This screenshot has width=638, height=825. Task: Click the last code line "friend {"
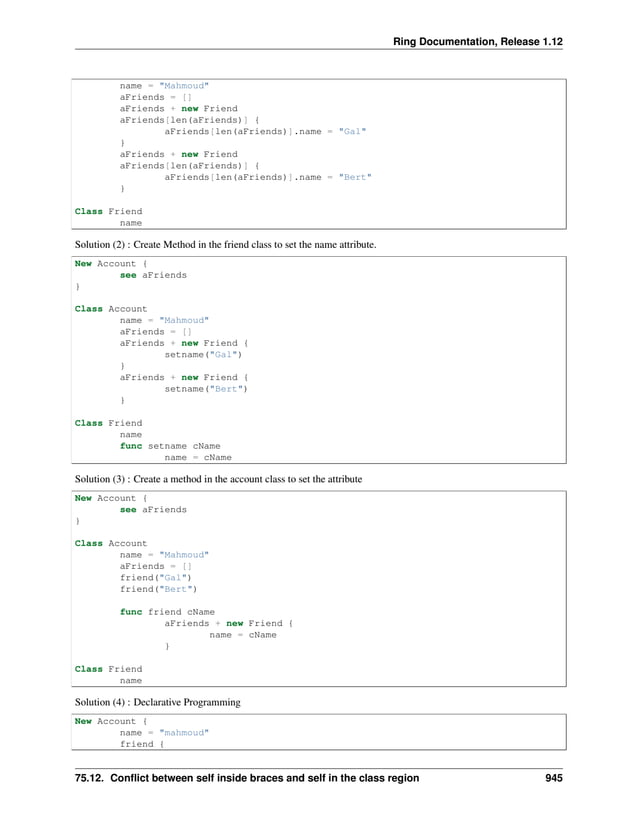[x=142, y=744]
